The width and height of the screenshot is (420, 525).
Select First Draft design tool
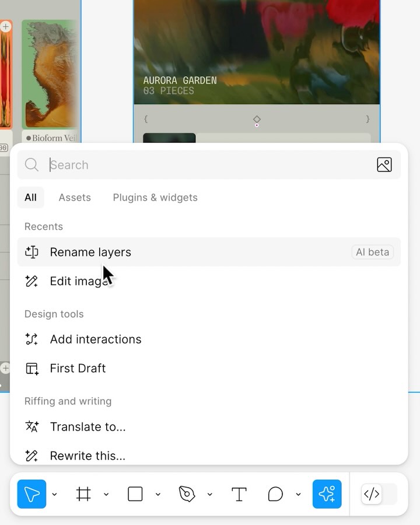pyautogui.click(x=78, y=369)
